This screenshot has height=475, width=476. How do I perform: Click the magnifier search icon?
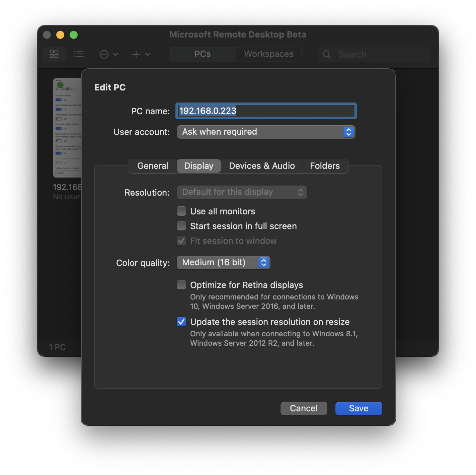tap(327, 54)
